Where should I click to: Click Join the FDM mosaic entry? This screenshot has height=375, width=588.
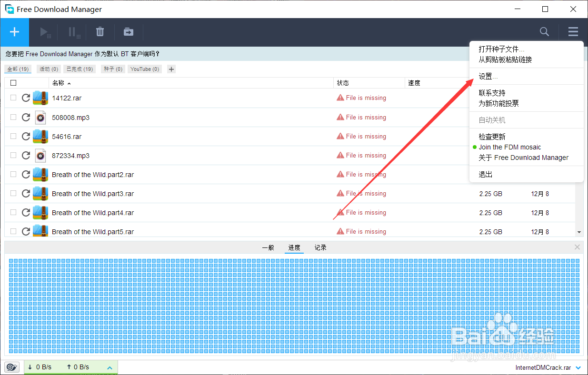[x=510, y=147]
